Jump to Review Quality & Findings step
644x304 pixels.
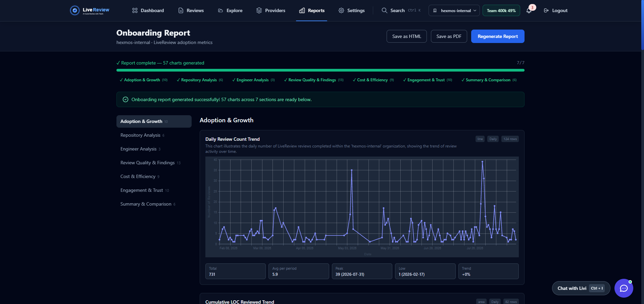tap(314, 80)
